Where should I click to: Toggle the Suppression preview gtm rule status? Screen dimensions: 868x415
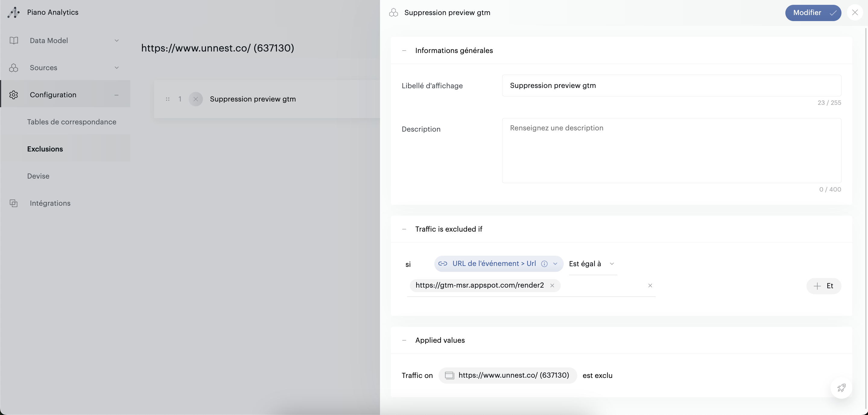pos(196,99)
